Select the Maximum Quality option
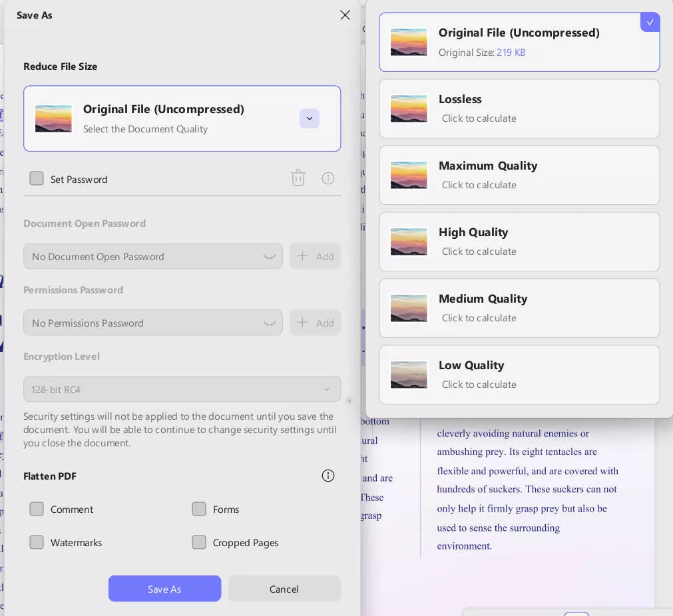 pyautogui.click(x=519, y=175)
